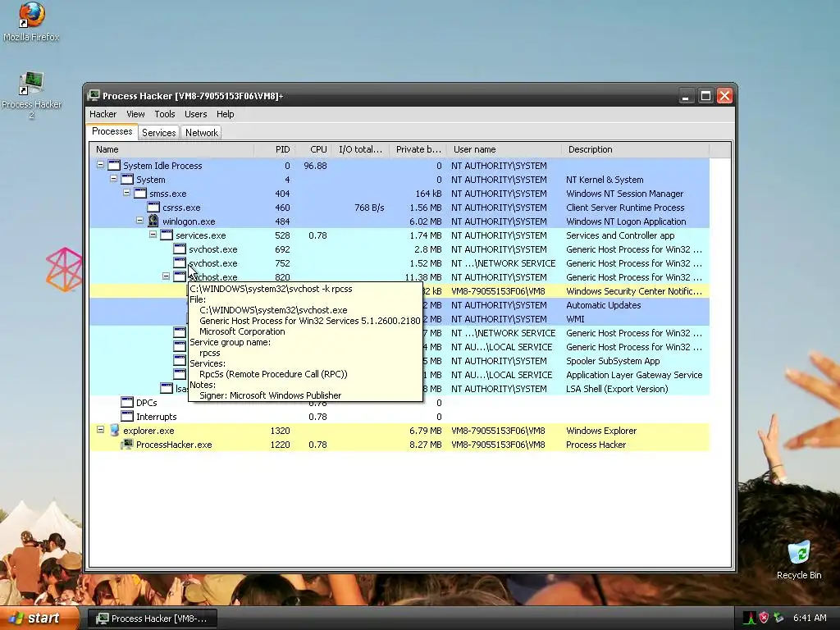Click the icon beside the System process
The image size is (840, 630).
coord(127,180)
